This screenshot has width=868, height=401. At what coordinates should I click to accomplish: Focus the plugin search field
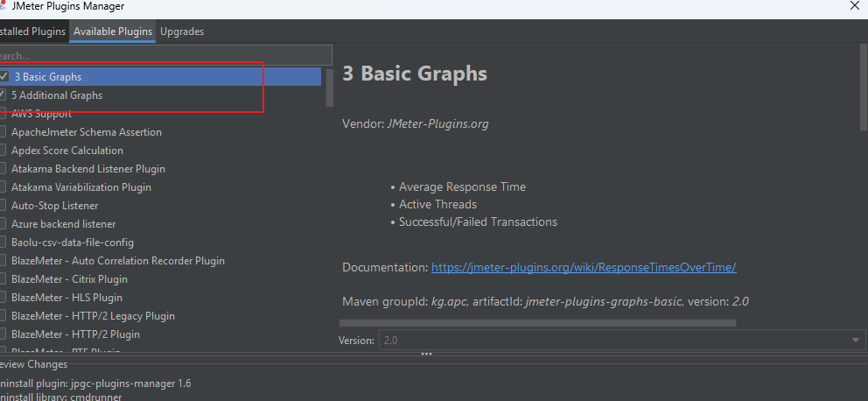(x=165, y=55)
